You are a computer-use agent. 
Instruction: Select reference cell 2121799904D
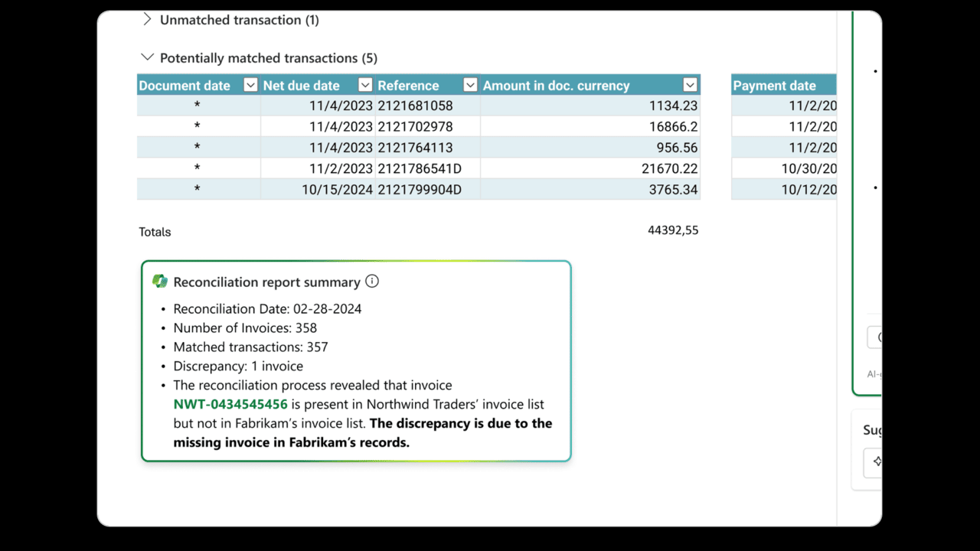[428, 189]
